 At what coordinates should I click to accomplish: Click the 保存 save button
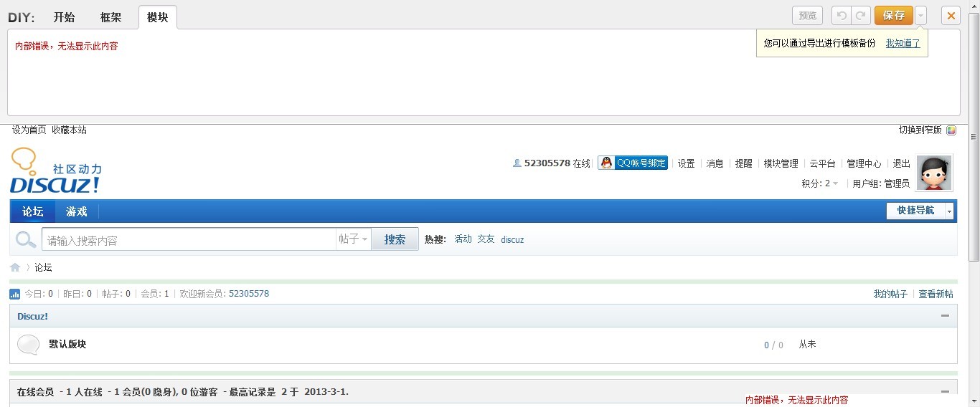[894, 16]
